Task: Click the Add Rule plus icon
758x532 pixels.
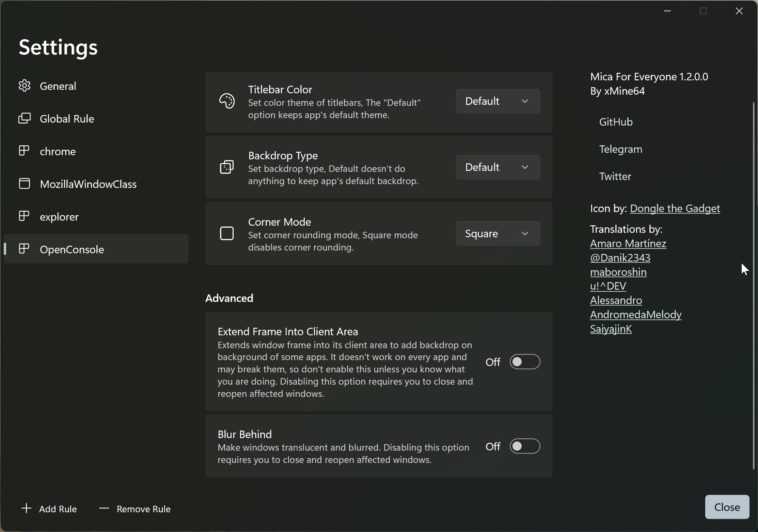Action: pos(26,509)
